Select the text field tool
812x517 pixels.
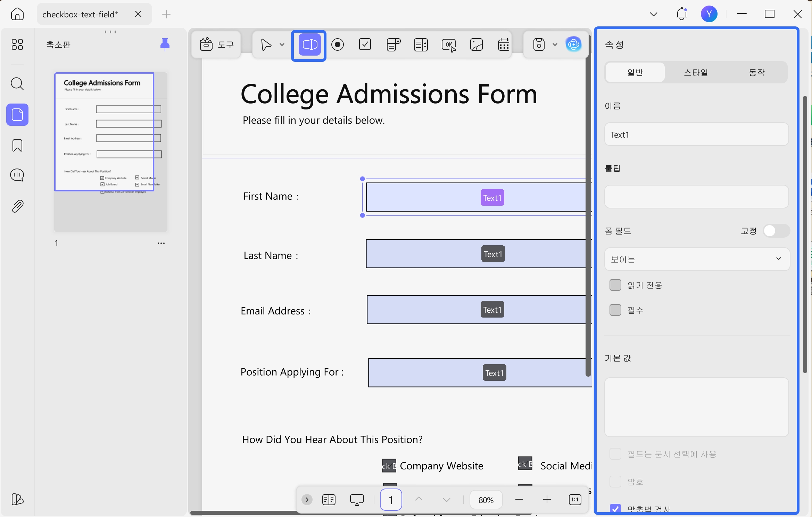(x=309, y=45)
